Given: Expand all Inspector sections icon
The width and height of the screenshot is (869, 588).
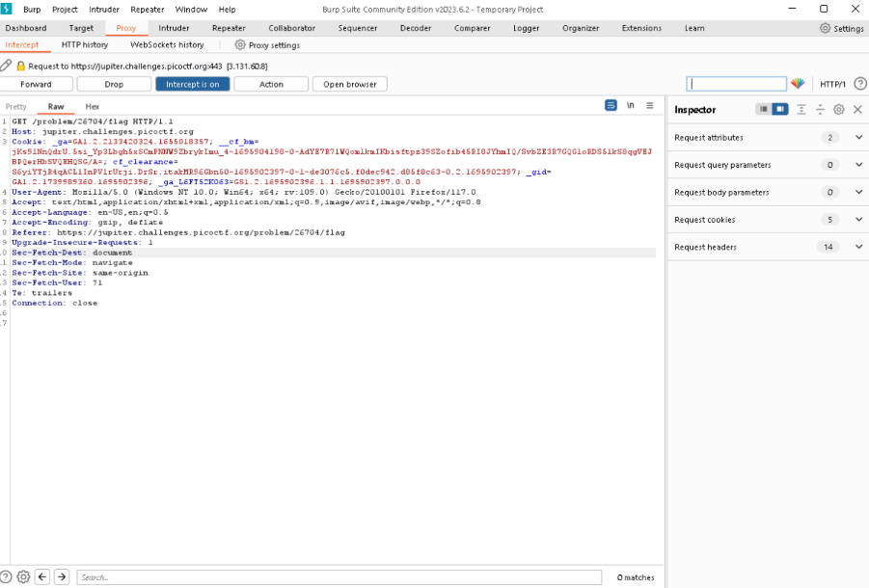Looking at the screenshot, I should 801,110.
